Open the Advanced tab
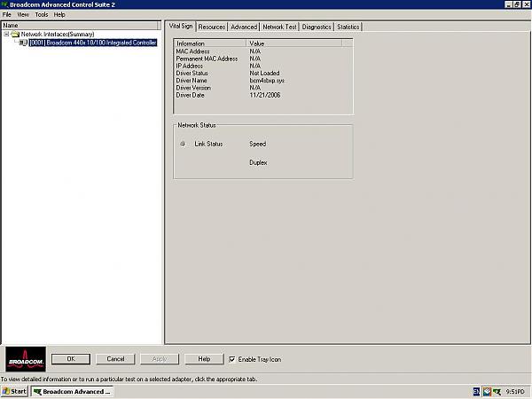This screenshot has height=399, width=532. pyautogui.click(x=244, y=27)
